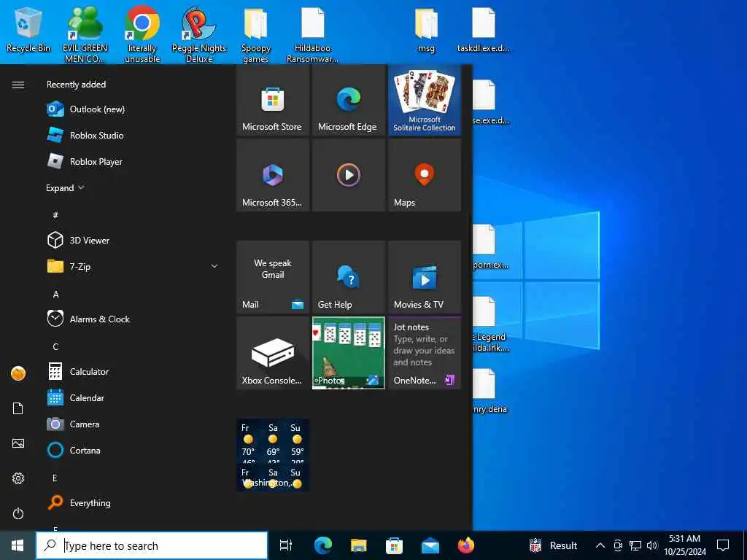Open Documents from Start sidebar
This screenshot has width=747, height=560.
pyautogui.click(x=18, y=408)
